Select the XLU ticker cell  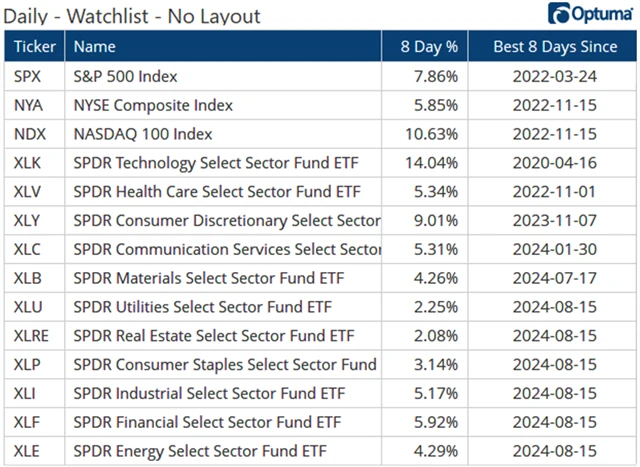point(29,308)
